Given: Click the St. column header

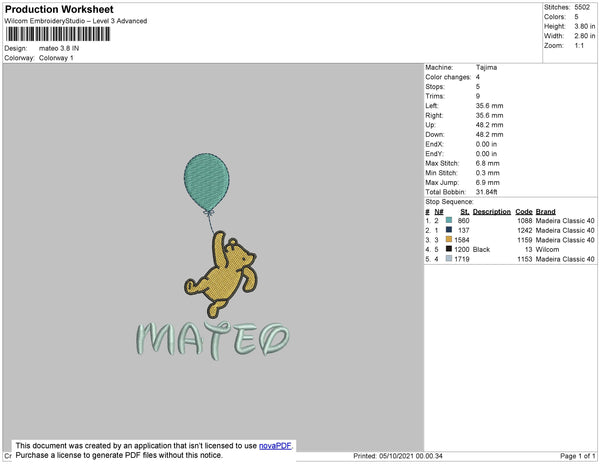Looking at the screenshot, I should (465, 212).
